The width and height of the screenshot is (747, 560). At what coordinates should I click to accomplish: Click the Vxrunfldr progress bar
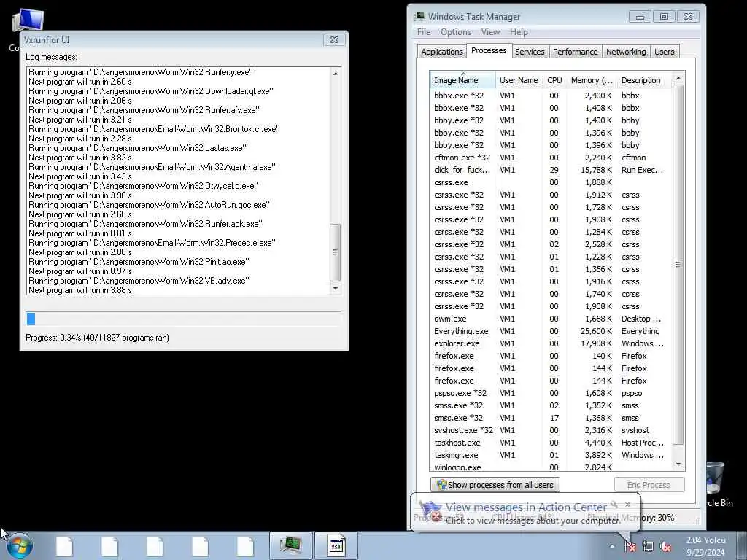click(x=183, y=319)
